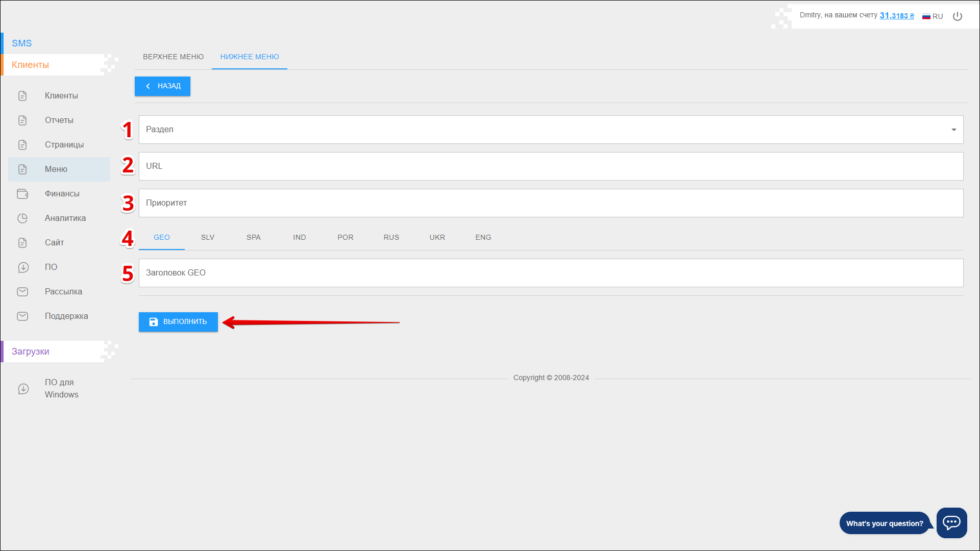The width and height of the screenshot is (980, 551).
Task: Select the RUS language tab
Action: pyautogui.click(x=391, y=237)
